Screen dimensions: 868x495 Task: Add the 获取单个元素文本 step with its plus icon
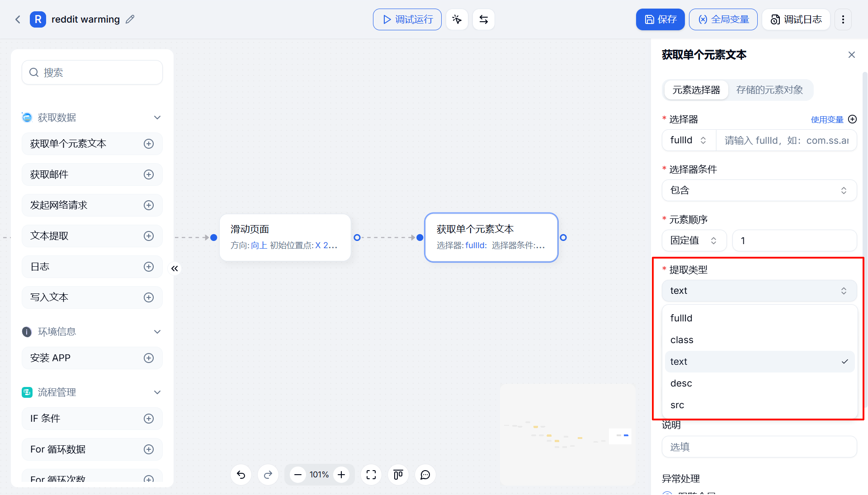tap(149, 144)
